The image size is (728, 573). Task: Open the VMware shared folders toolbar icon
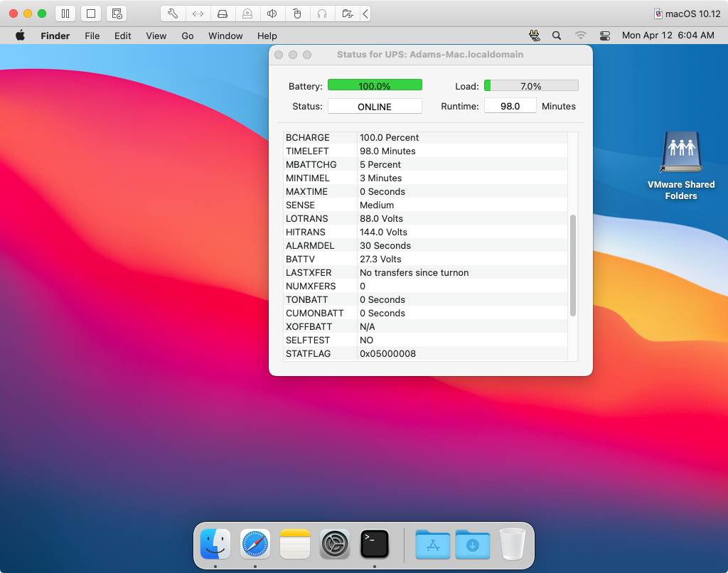pos(347,14)
